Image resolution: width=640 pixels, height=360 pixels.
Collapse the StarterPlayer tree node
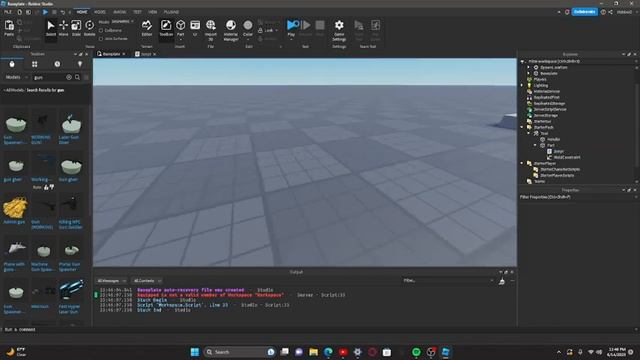point(522,163)
